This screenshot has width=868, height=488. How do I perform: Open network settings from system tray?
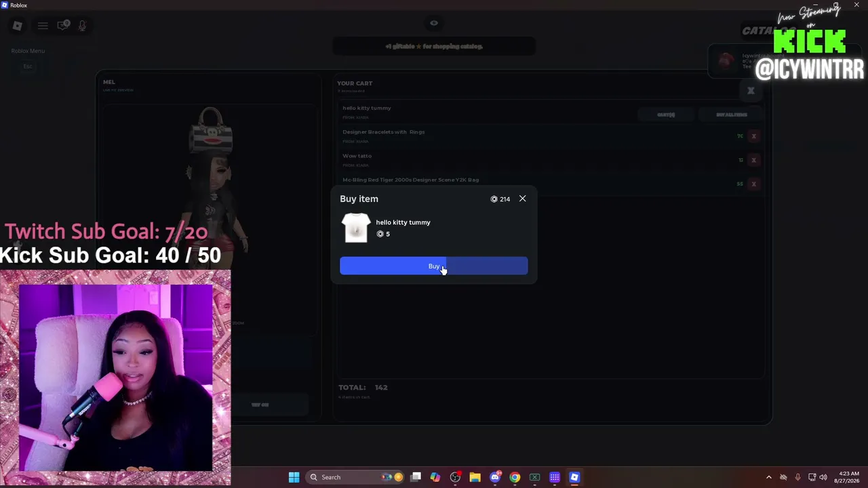(812, 477)
